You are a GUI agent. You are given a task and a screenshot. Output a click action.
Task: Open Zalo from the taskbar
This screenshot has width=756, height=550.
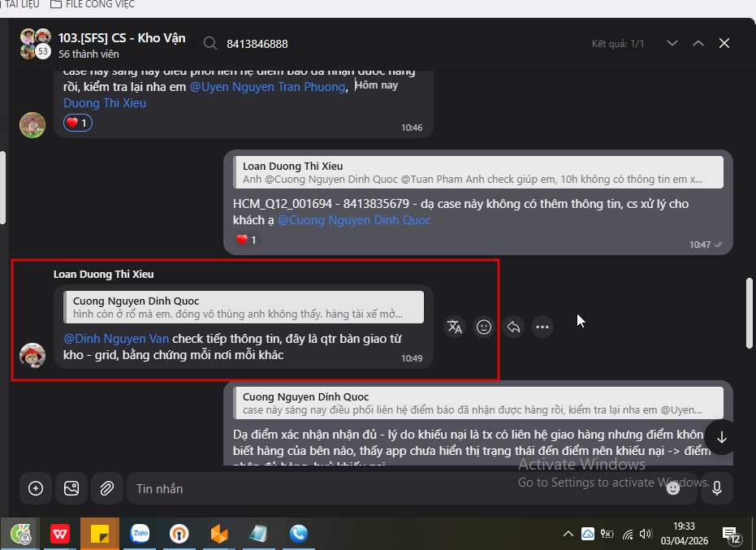pos(140,534)
